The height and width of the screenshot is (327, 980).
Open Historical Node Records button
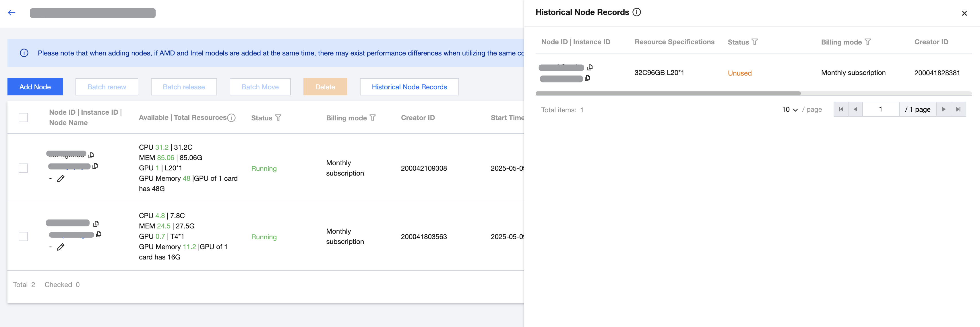pos(409,87)
